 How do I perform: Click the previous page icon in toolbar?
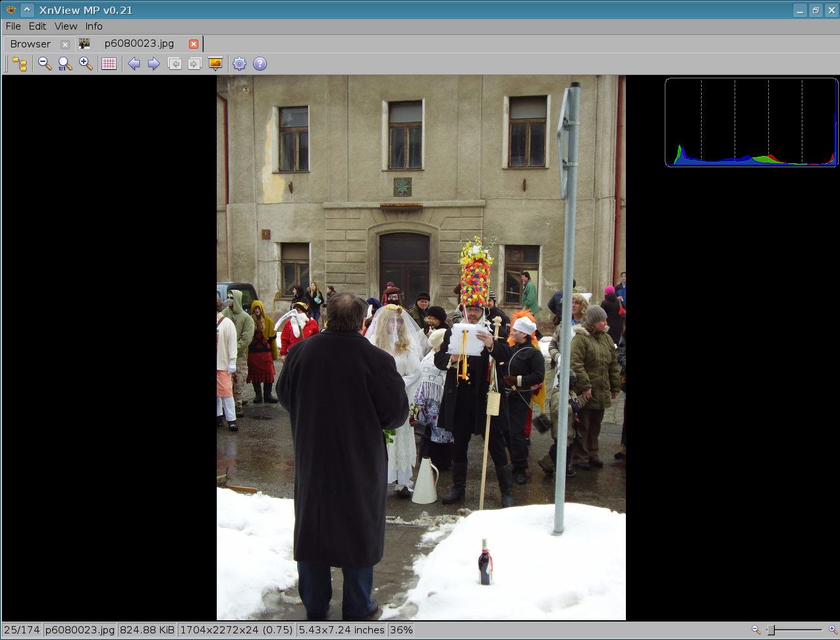(175, 64)
